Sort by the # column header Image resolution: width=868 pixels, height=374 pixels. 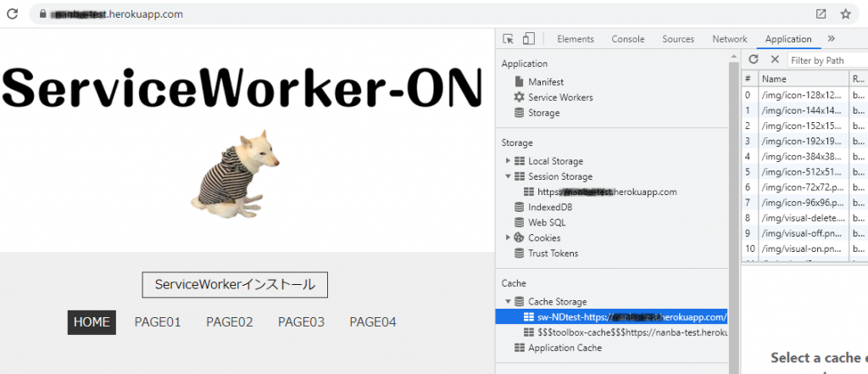(x=749, y=79)
